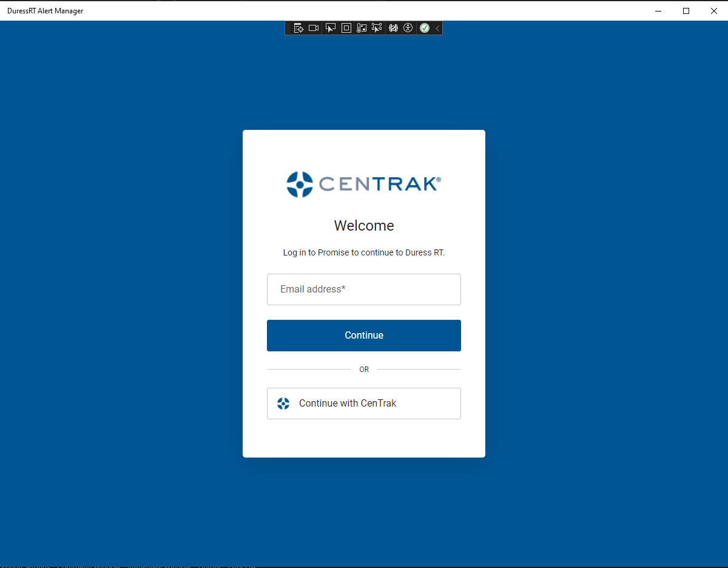Click the Hot Reload braces icon
The height and width of the screenshot is (568, 728).
point(393,28)
